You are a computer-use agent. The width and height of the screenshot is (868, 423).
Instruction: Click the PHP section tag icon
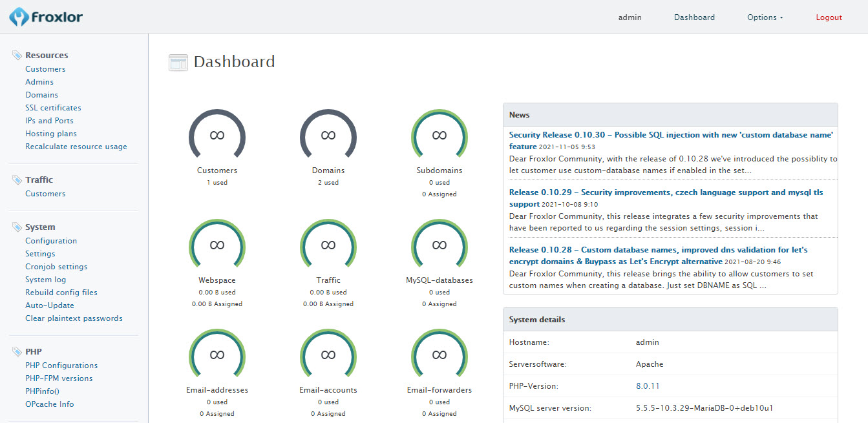(17, 352)
